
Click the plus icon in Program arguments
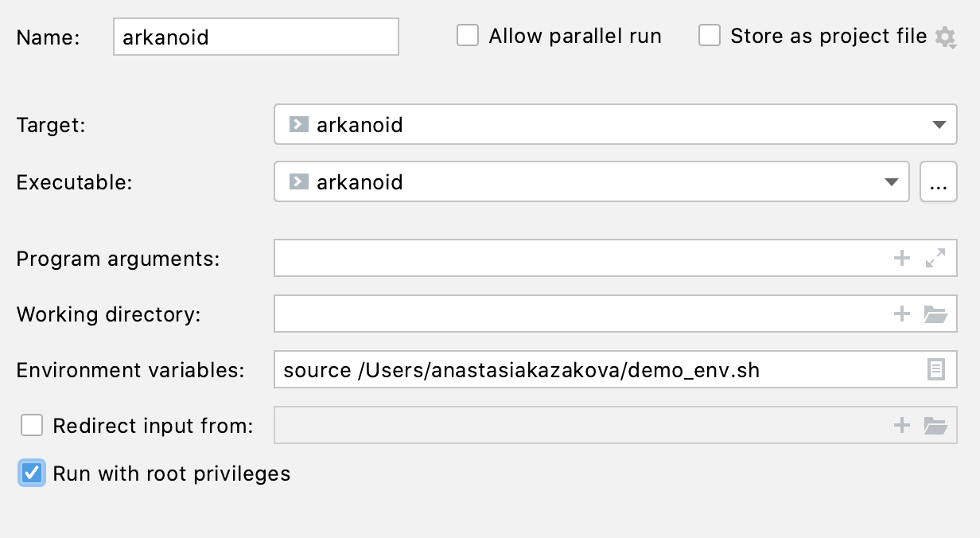[x=902, y=258]
